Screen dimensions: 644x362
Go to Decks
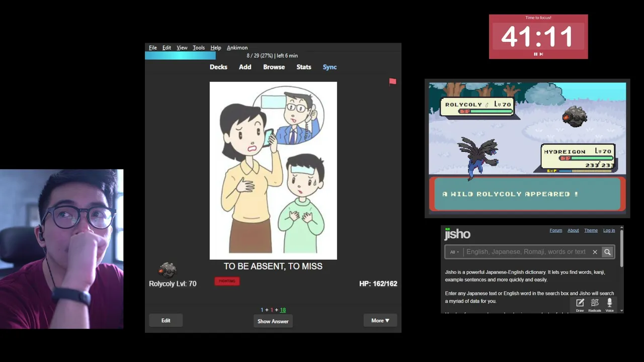pyautogui.click(x=218, y=67)
